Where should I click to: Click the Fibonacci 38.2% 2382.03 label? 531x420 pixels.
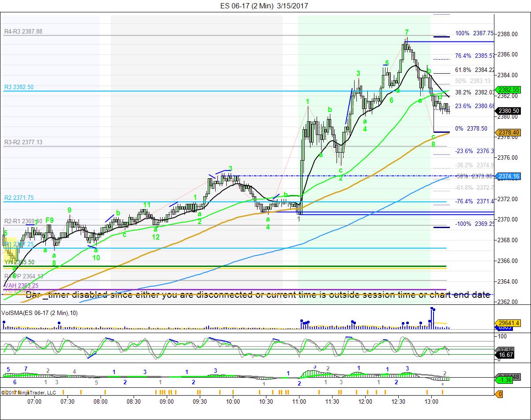[475, 92]
